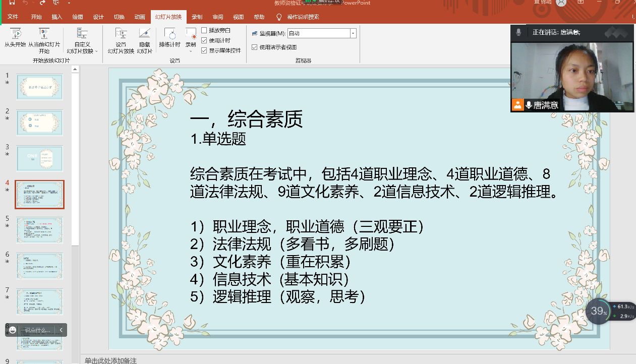Click the slide title 一，综合素质

pyautogui.click(x=246, y=119)
